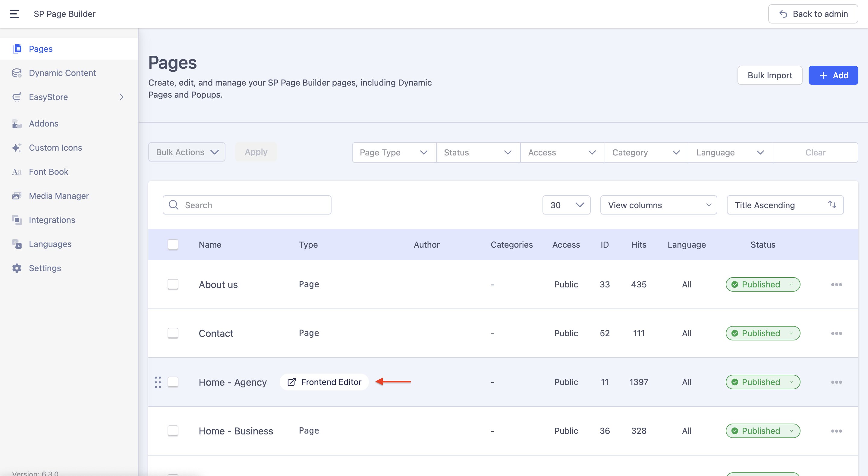
Task: Tick the Home - Business row checkbox
Action: click(x=173, y=431)
